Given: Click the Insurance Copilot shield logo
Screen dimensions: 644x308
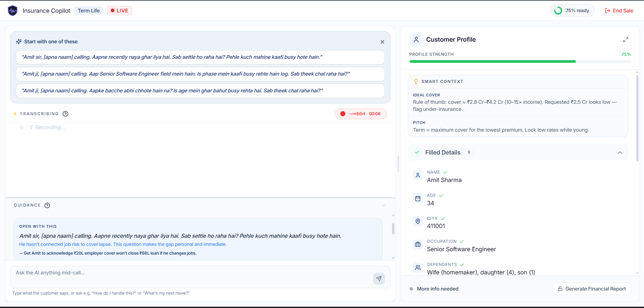Looking at the screenshot, I should coord(12,11).
